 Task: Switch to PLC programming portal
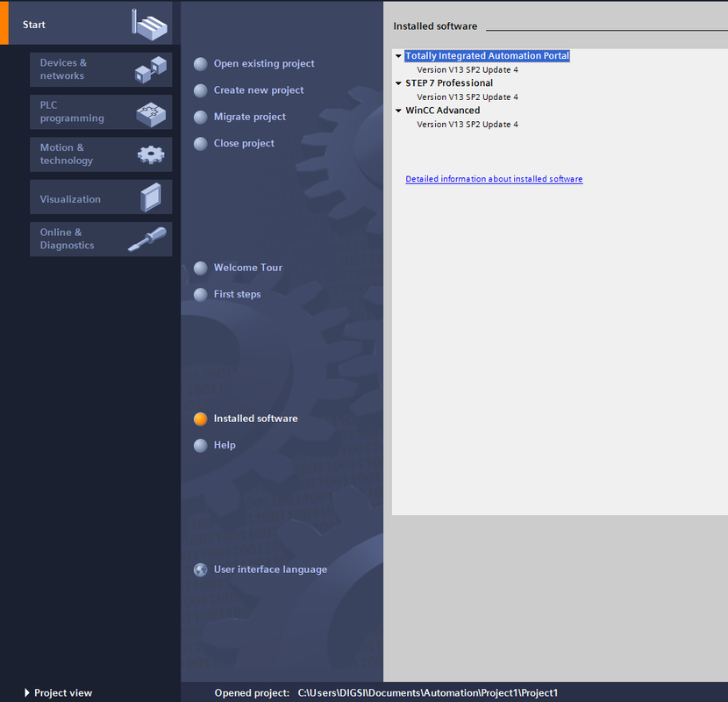(x=101, y=112)
